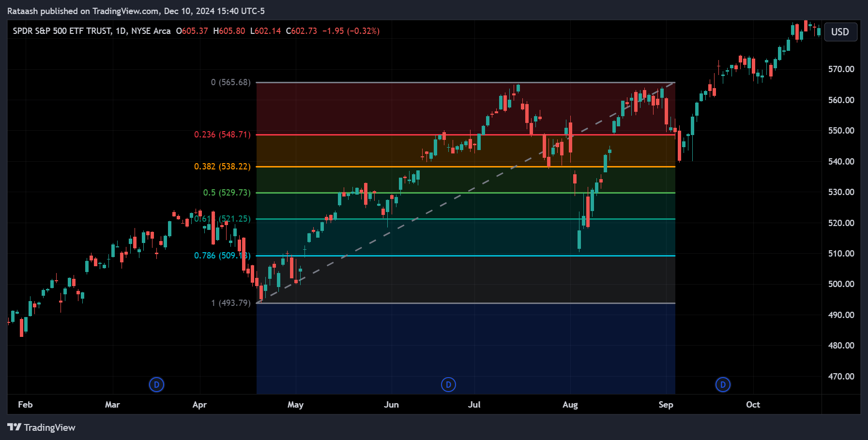868x440 pixels.
Task: Click the 550.00 price axis label
Action: click(841, 131)
